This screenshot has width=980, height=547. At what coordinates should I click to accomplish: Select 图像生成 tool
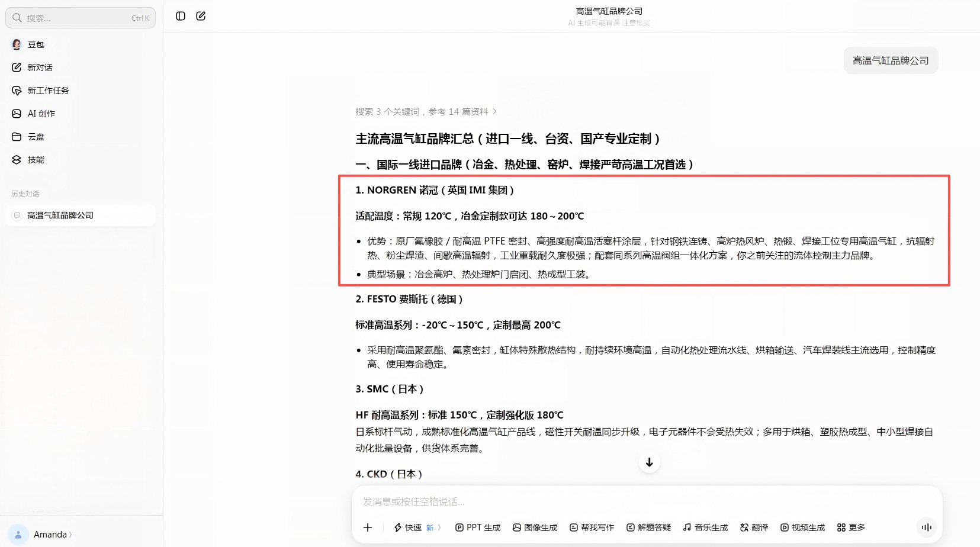point(535,527)
